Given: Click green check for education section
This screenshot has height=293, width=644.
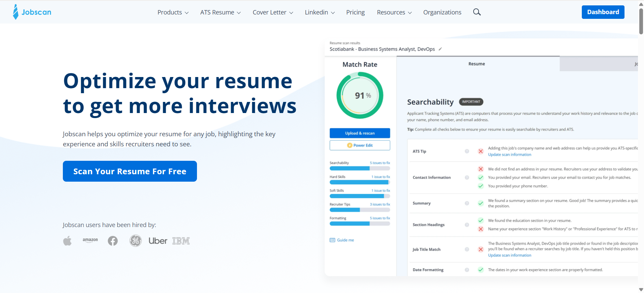Looking at the screenshot, I should (481, 221).
